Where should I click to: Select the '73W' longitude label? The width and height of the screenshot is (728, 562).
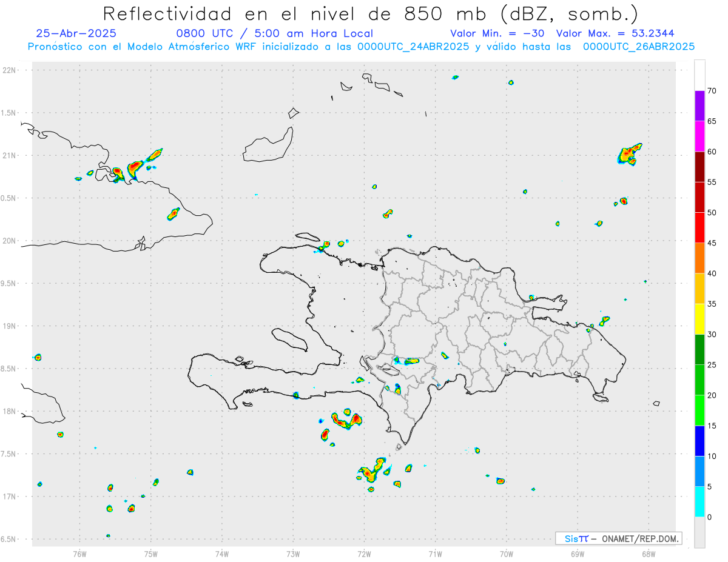point(293,554)
